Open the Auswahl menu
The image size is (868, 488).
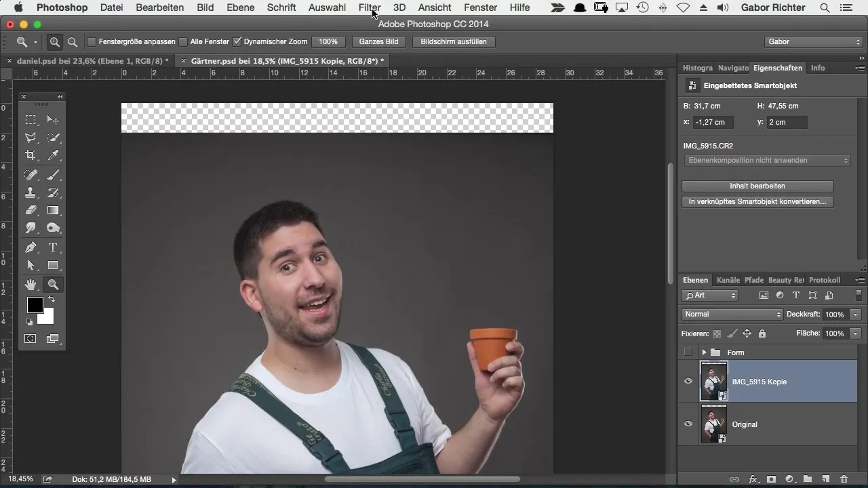click(327, 7)
